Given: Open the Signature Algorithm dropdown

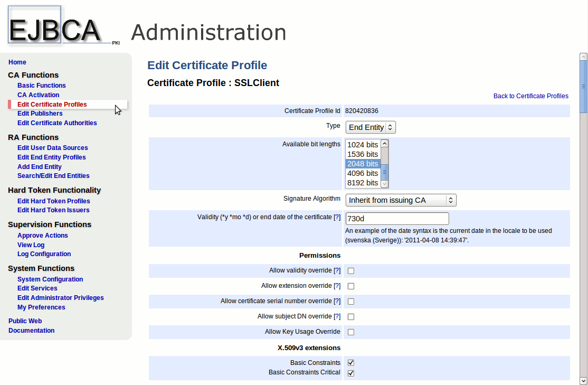Looking at the screenshot, I should (401, 200).
